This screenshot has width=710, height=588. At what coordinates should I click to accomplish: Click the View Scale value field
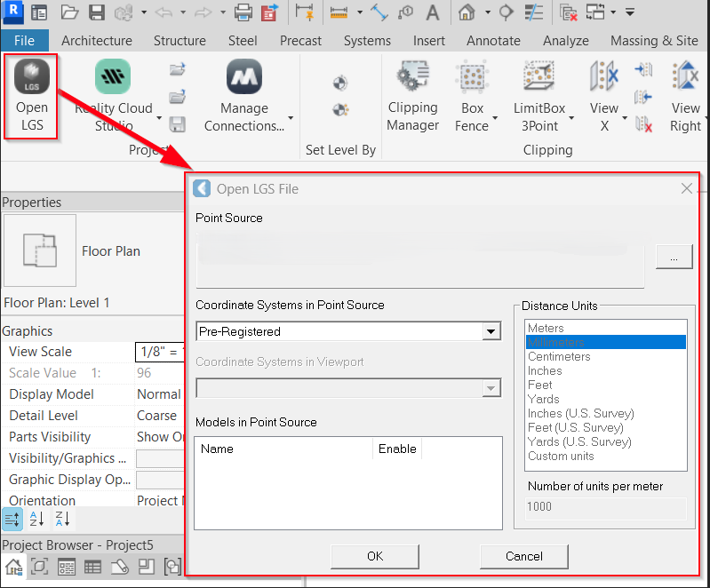coord(158,352)
